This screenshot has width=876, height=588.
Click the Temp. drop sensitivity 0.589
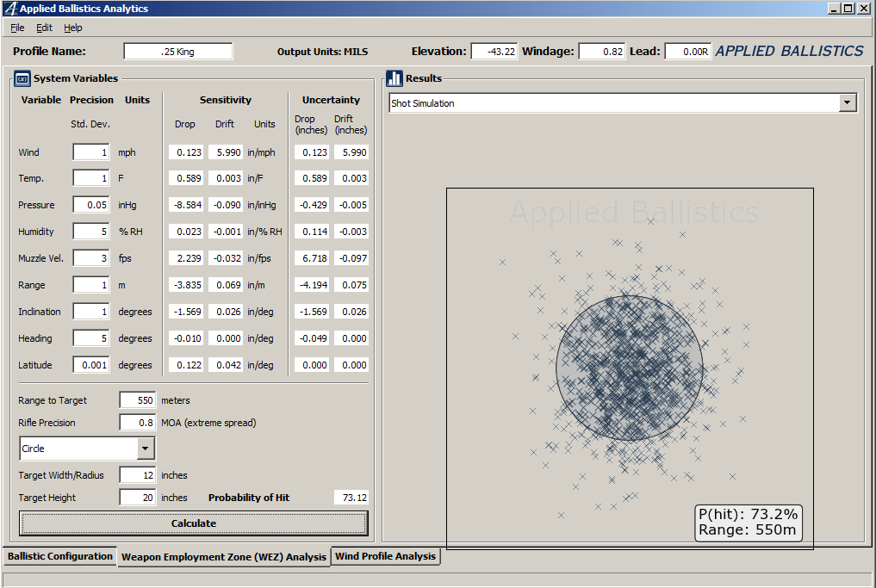[x=186, y=178]
